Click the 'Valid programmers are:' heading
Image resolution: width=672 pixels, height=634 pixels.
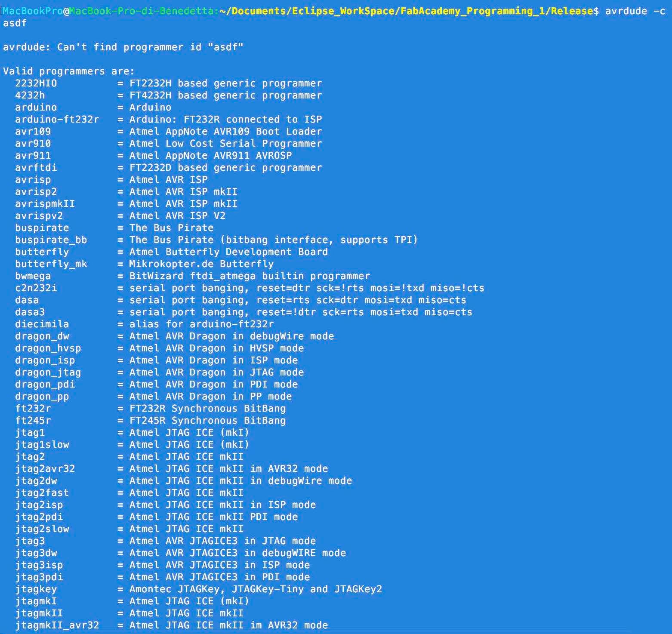pyautogui.click(x=69, y=71)
